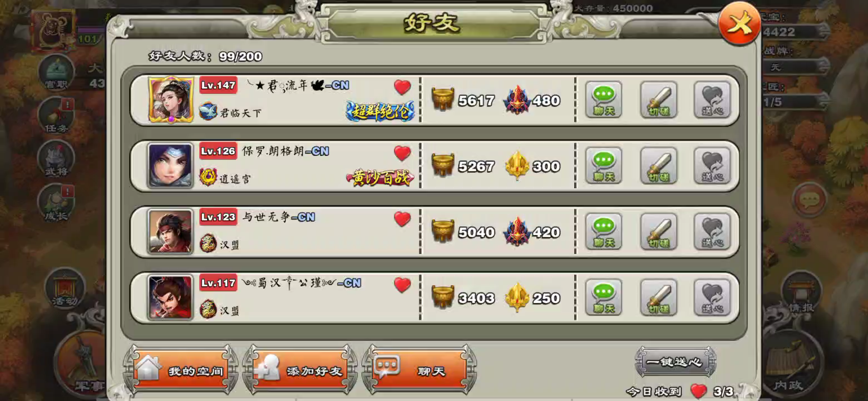Click the 添加好友 add friend button
Screen dimensions: 868x401
(300, 370)
